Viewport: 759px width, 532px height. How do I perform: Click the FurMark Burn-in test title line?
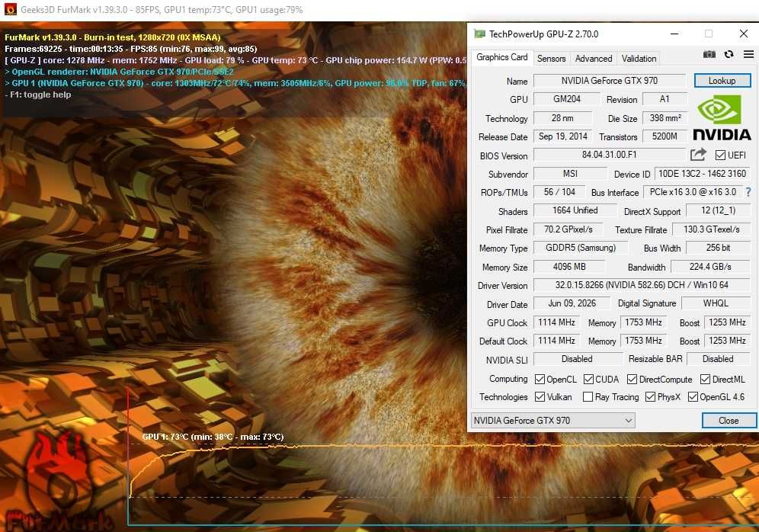tap(112, 37)
